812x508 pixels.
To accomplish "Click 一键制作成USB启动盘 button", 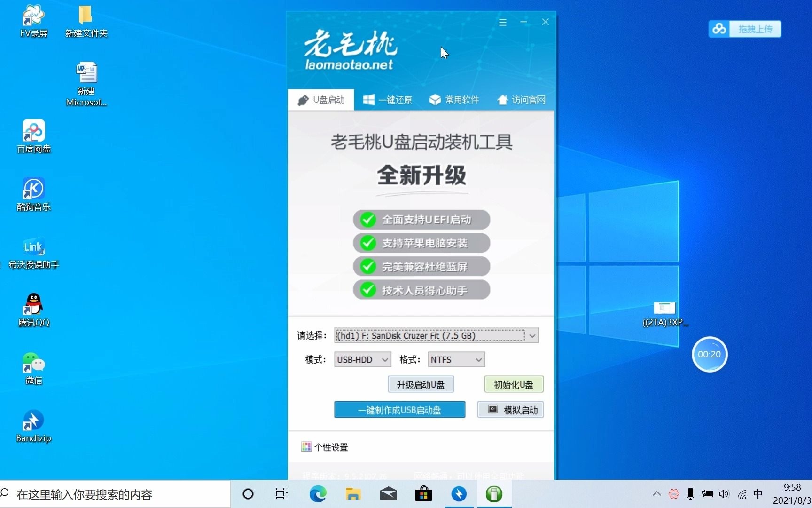I will pyautogui.click(x=399, y=410).
